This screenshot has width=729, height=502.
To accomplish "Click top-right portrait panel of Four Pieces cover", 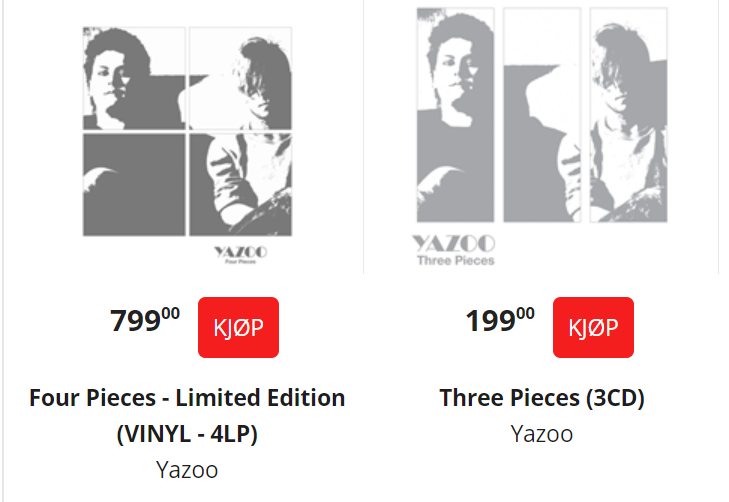I will click(x=240, y=78).
